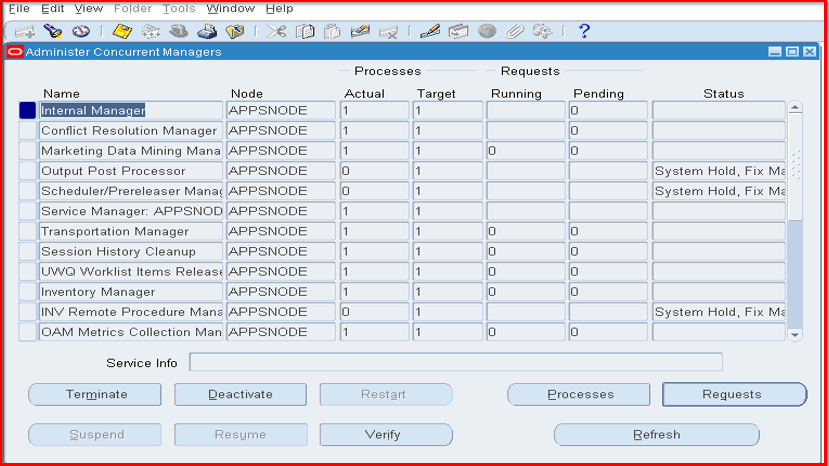Select the 'Scheduler/Prereleaser Manag' name field
The image size is (829, 466).
(131, 191)
